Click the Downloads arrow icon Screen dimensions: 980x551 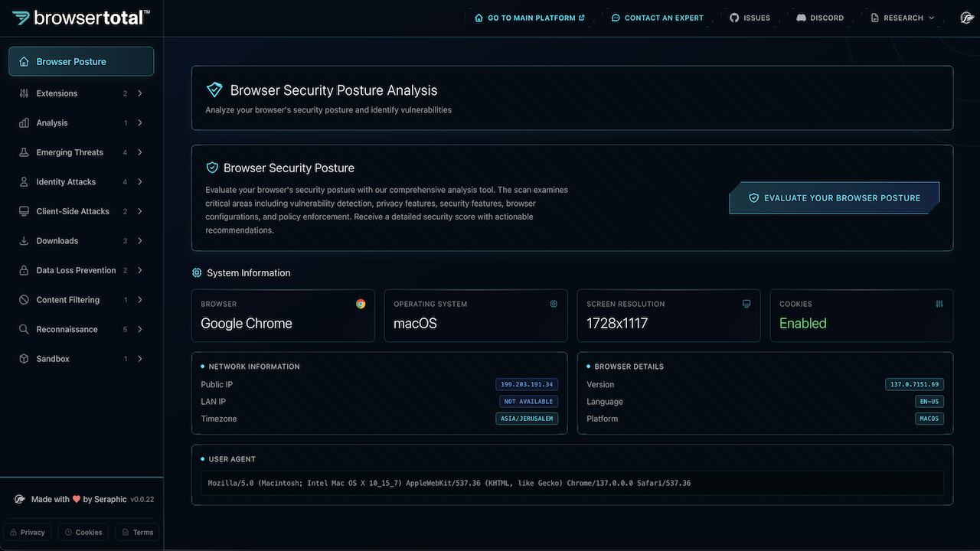(24, 241)
